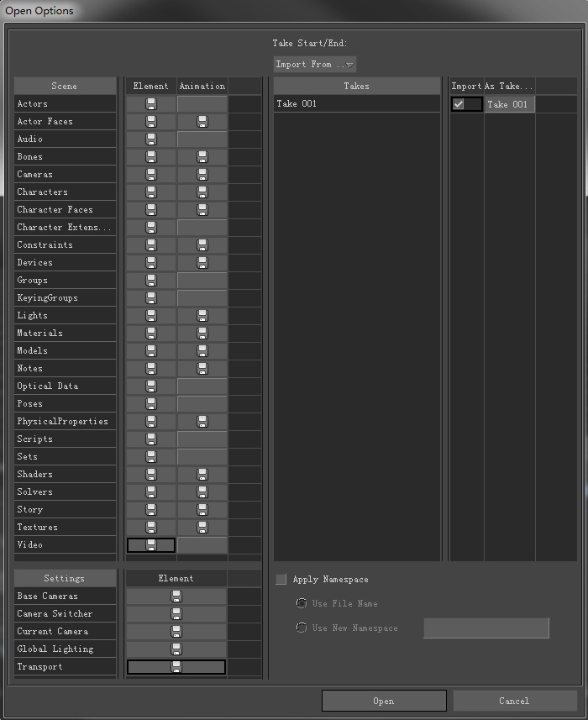Toggle PhysicalProperties animation save icon
Viewport: 588px width, 720px height.
click(202, 422)
